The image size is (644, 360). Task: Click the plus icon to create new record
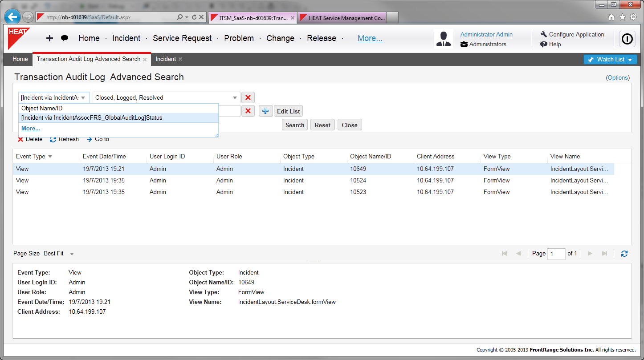[x=50, y=38]
